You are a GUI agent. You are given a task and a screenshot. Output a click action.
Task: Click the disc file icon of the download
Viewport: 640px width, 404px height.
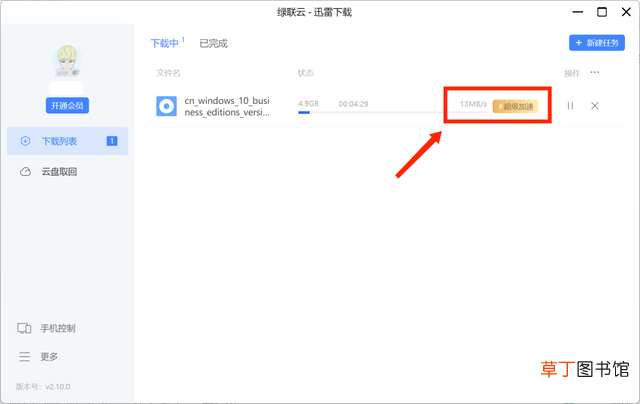[167, 106]
